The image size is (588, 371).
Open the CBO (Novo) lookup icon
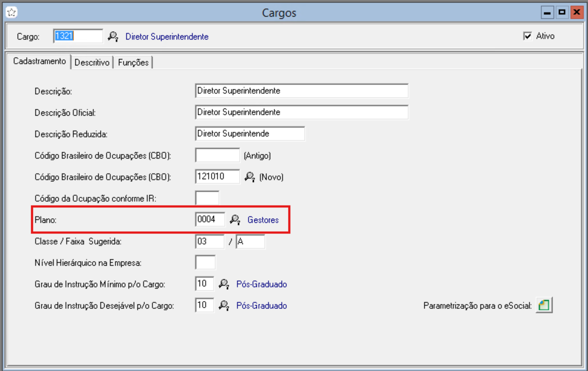click(x=250, y=176)
